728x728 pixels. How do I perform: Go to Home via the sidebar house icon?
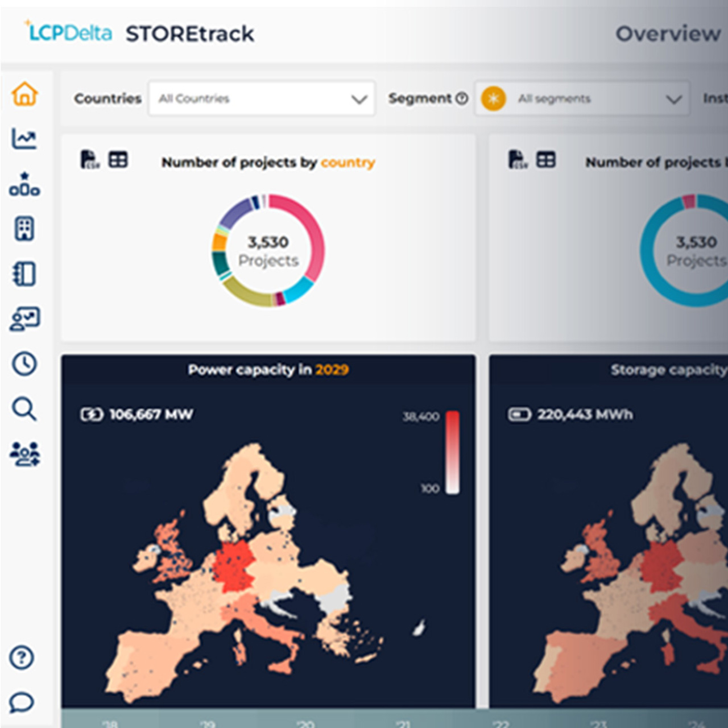click(x=24, y=94)
